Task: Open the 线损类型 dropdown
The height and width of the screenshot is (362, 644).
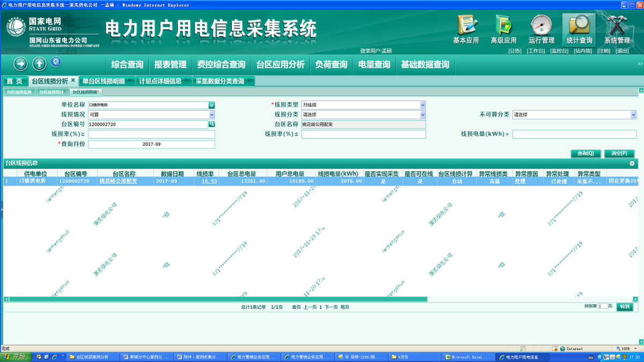Action: (422, 105)
